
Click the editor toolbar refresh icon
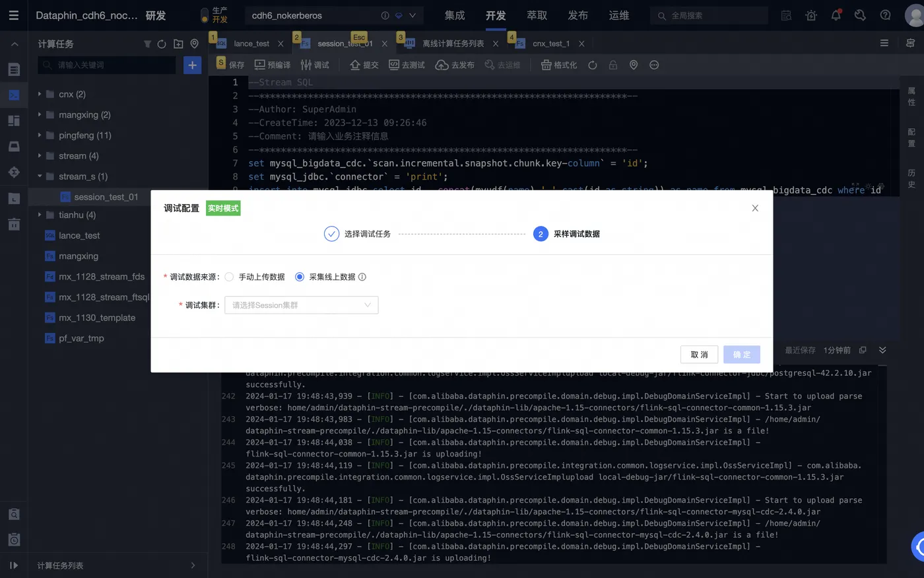(593, 65)
